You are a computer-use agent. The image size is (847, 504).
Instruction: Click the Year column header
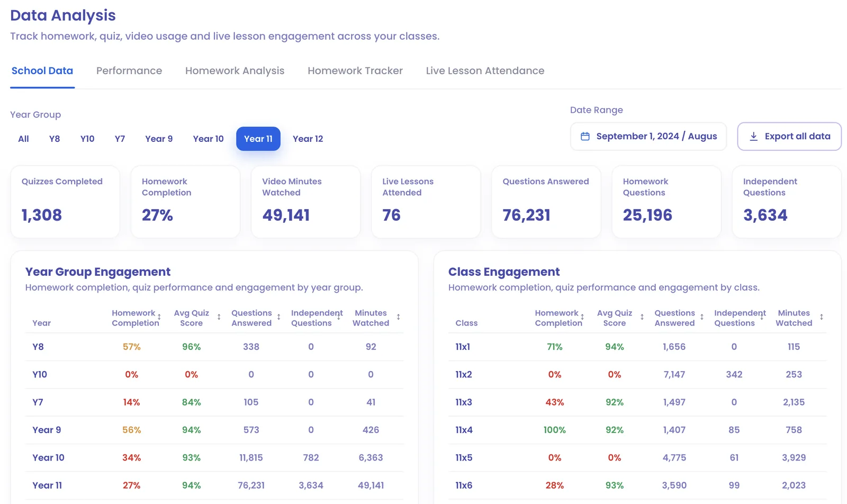41,323
